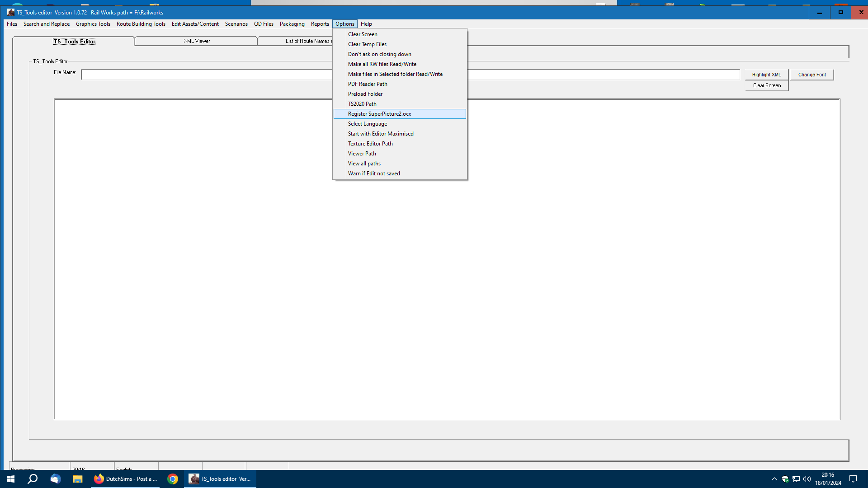Open Google Chrome from the taskbar
Viewport: 868px width, 488px height.
[x=172, y=479]
